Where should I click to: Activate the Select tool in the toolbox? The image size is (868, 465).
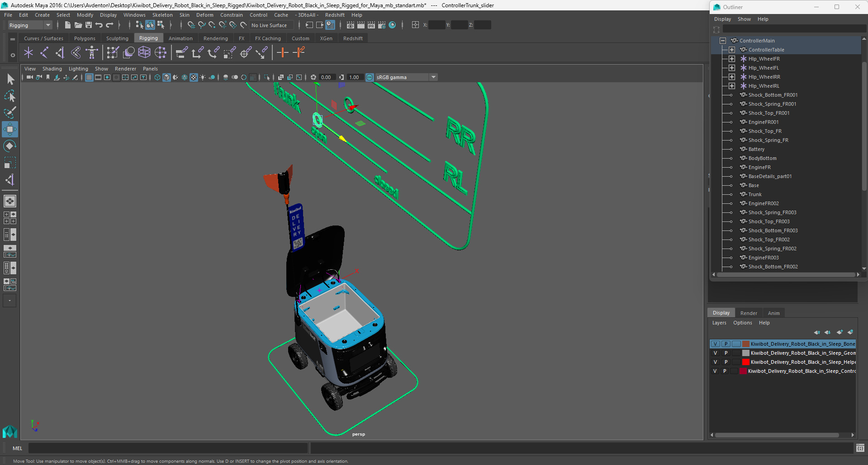10,80
